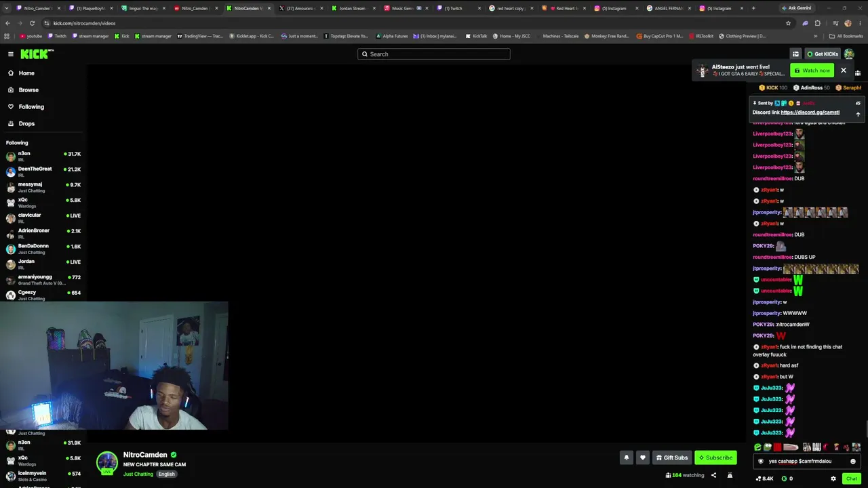Viewport: 868px width, 488px height.
Task: Open clavicular's live channel
Action: (x=42, y=218)
